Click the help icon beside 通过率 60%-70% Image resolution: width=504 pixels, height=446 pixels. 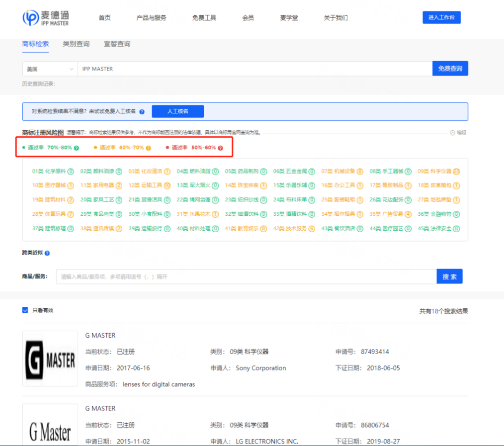tap(149, 148)
